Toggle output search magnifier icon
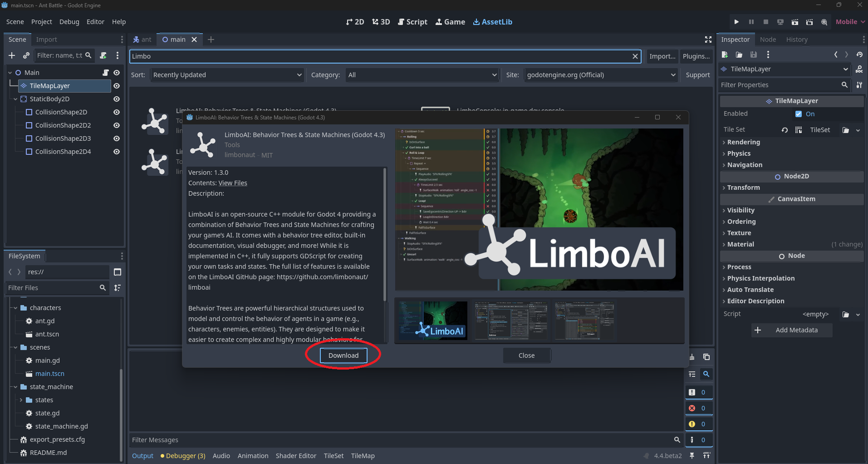This screenshot has height=464, width=868. 706,374
